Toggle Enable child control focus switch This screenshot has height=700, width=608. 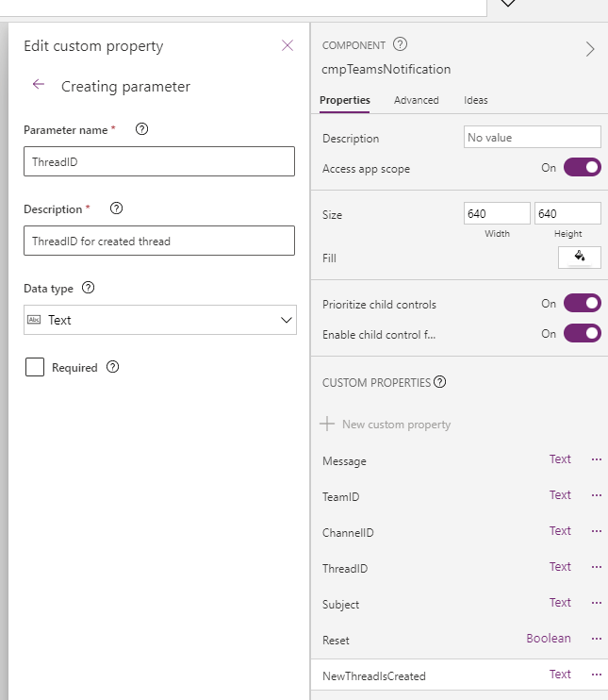pyautogui.click(x=582, y=333)
